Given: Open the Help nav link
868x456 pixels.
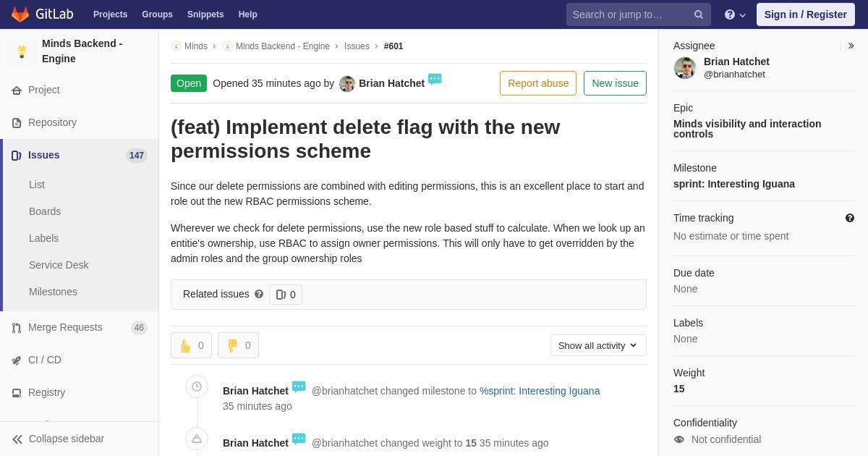Looking at the screenshot, I should click(248, 14).
